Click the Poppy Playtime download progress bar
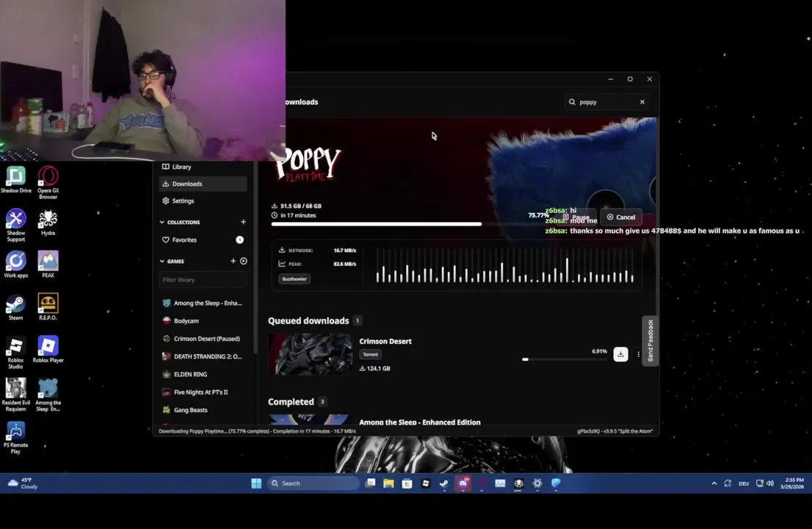Image resolution: width=812 pixels, height=529 pixels. (409, 224)
